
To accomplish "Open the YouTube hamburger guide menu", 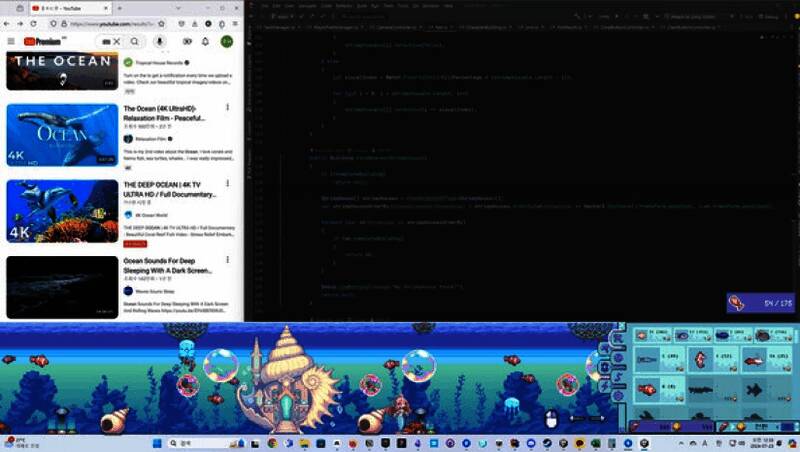I will [11, 41].
